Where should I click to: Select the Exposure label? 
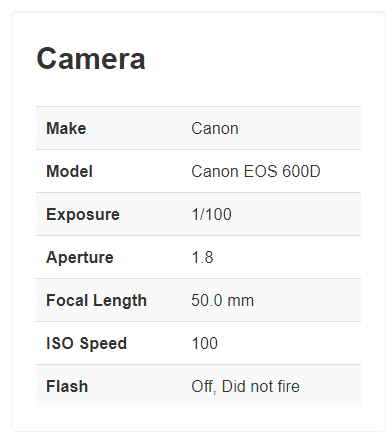(83, 214)
